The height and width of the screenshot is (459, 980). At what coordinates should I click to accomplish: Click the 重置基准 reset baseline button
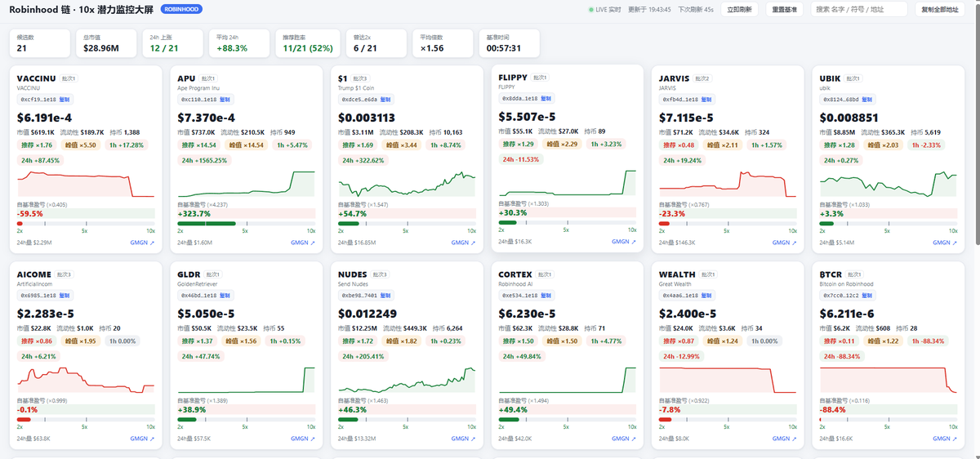[785, 10]
